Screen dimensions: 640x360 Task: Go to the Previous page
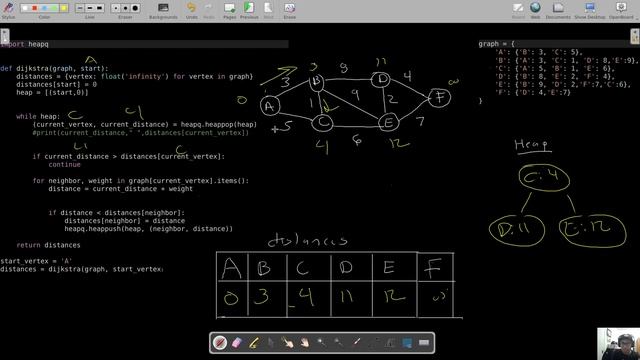pos(249,10)
